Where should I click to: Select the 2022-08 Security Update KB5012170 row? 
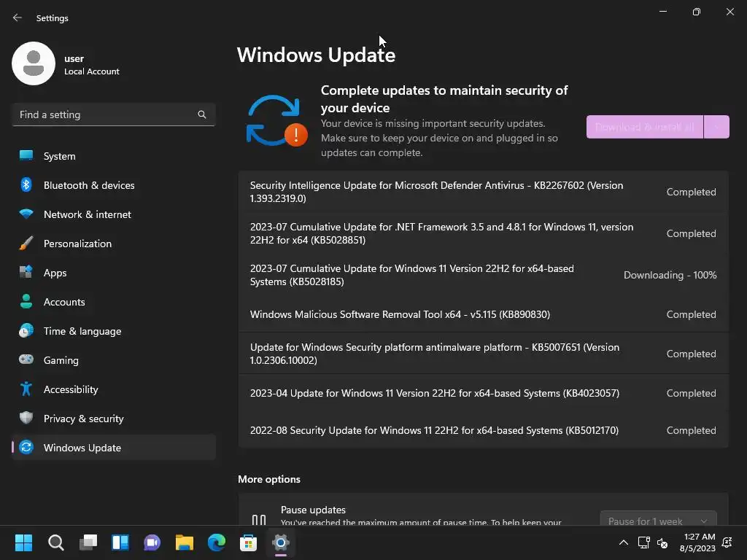pyautogui.click(x=483, y=430)
